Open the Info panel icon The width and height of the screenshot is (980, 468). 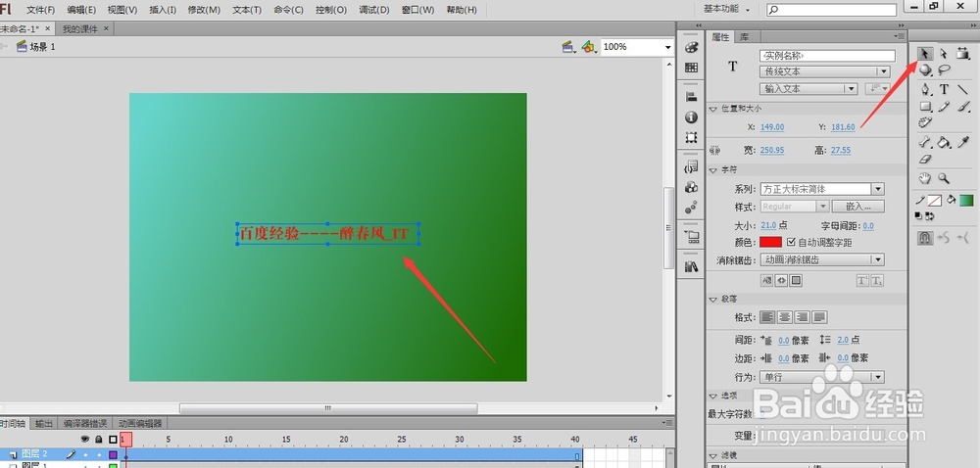(x=691, y=117)
